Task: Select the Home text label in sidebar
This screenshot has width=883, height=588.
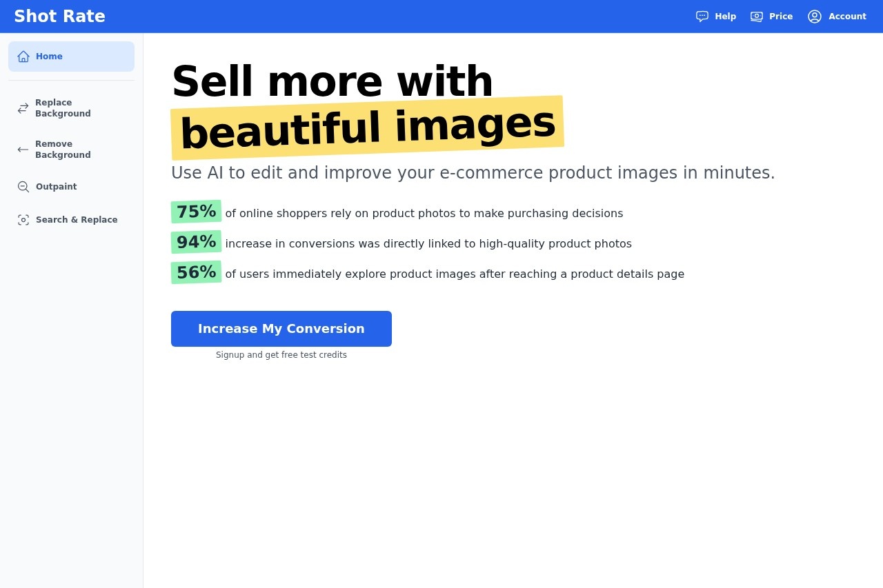Action: 49,57
